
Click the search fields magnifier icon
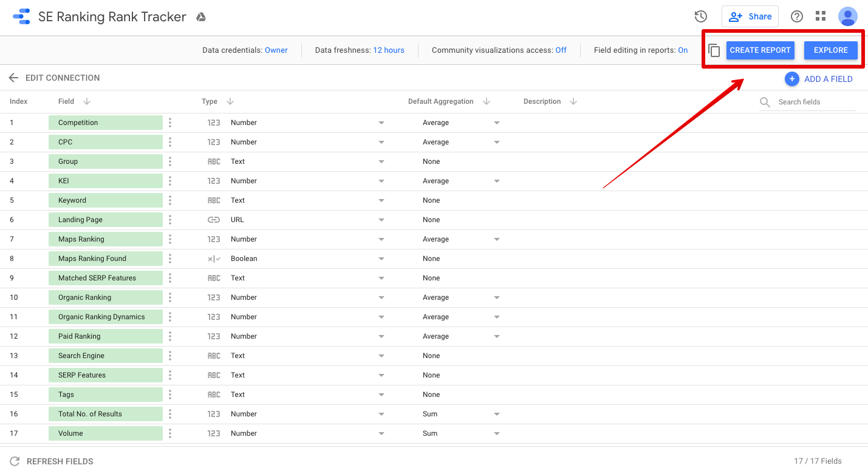(765, 102)
